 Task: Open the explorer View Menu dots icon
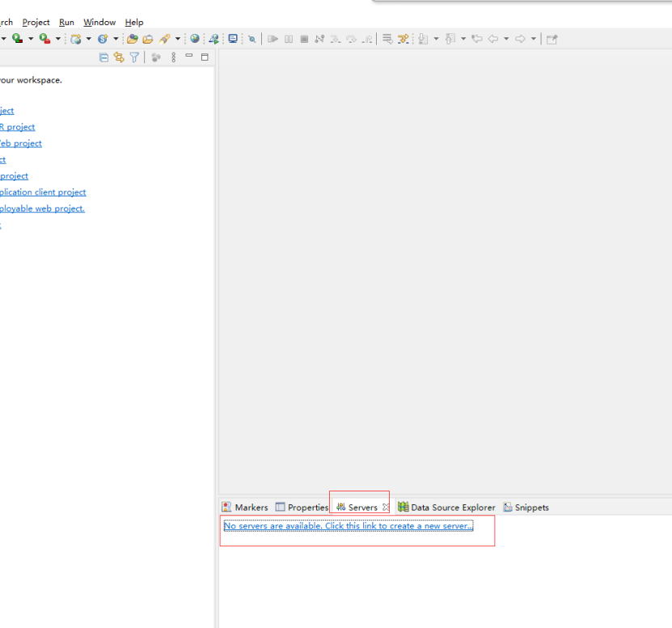pyautogui.click(x=174, y=57)
